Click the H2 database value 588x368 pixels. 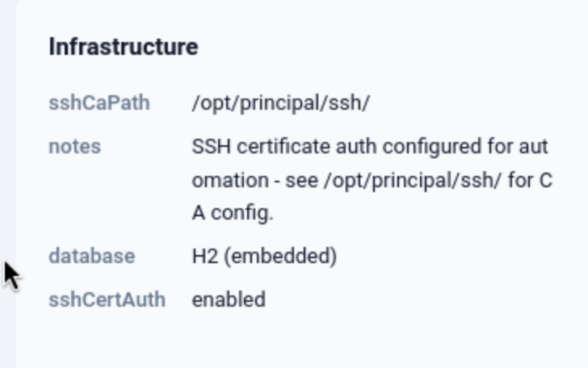click(203, 257)
